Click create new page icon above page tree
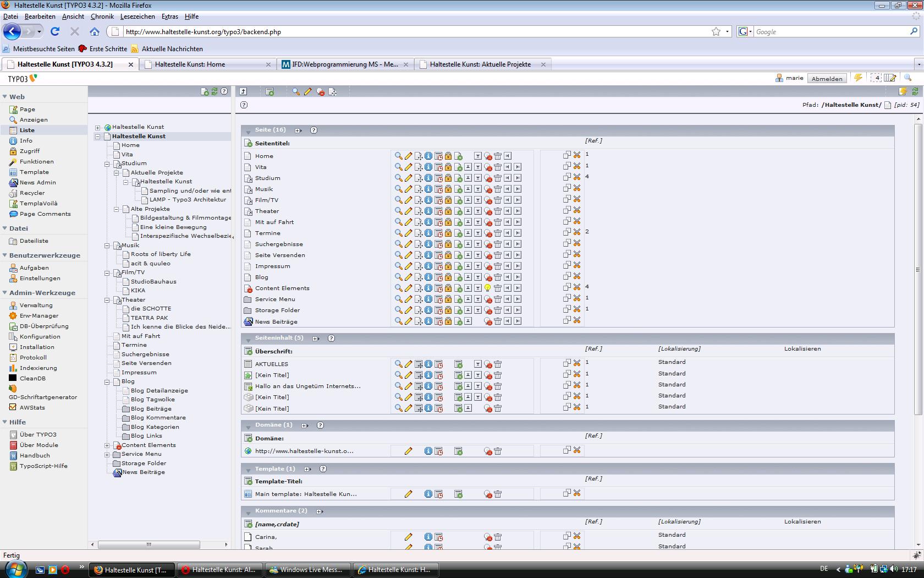 coord(205,91)
